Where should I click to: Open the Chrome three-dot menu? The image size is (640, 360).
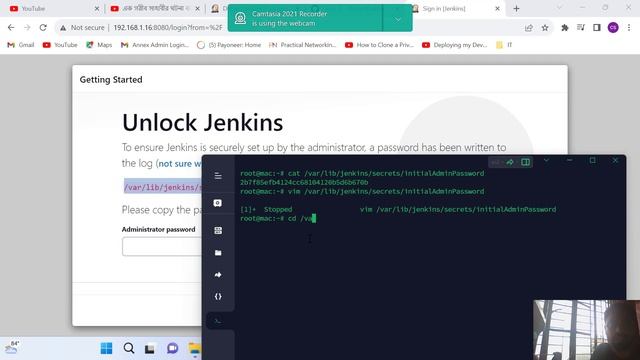pyautogui.click(x=629, y=28)
